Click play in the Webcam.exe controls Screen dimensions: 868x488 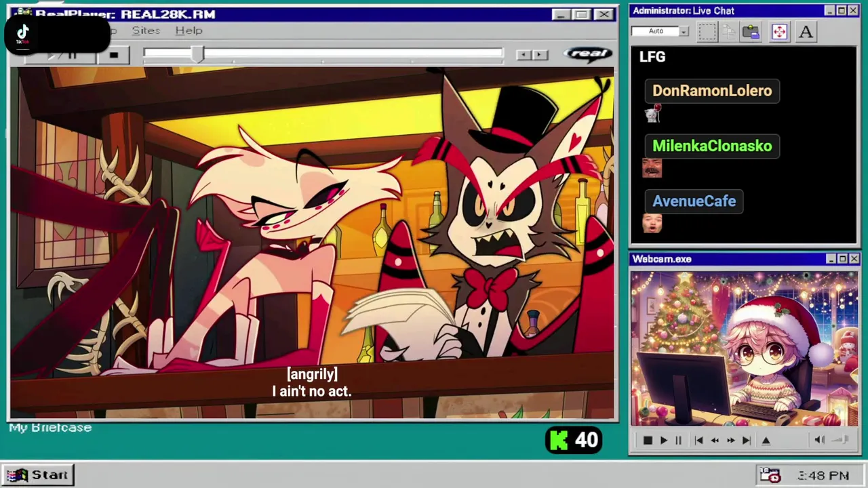click(663, 441)
